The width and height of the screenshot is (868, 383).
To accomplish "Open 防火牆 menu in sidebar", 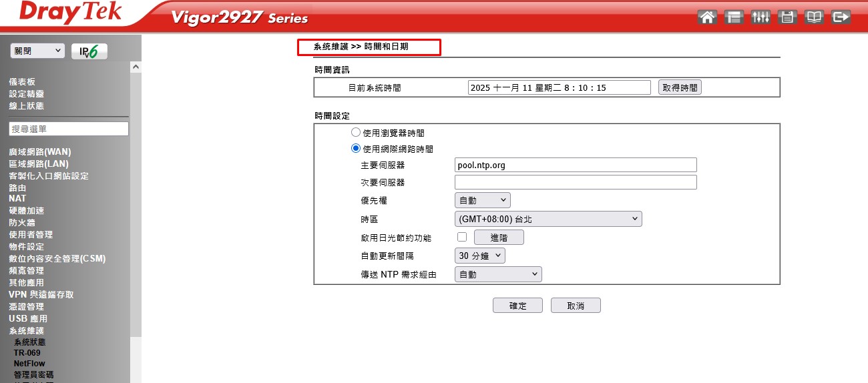I will pyautogui.click(x=21, y=222).
